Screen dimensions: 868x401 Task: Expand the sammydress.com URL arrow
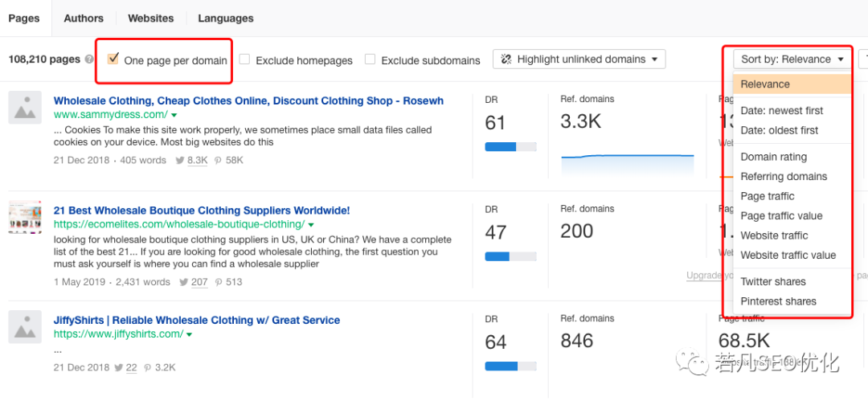(x=173, y=116)
